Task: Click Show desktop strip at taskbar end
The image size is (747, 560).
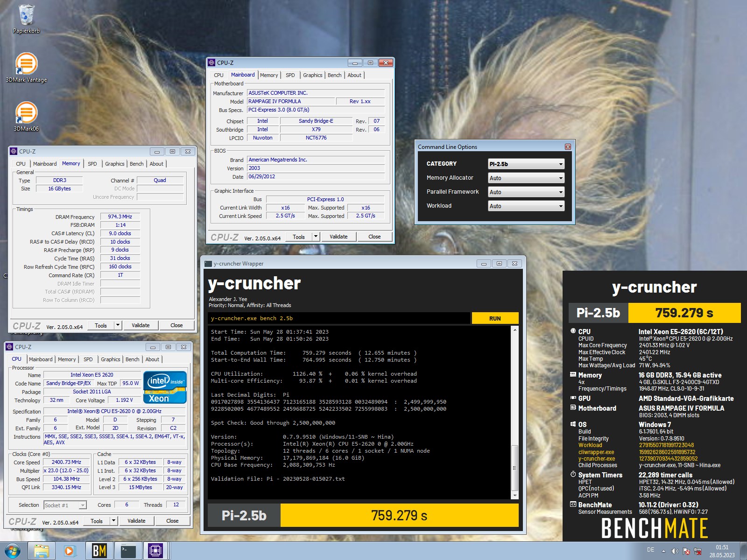Action: point(744,551)
